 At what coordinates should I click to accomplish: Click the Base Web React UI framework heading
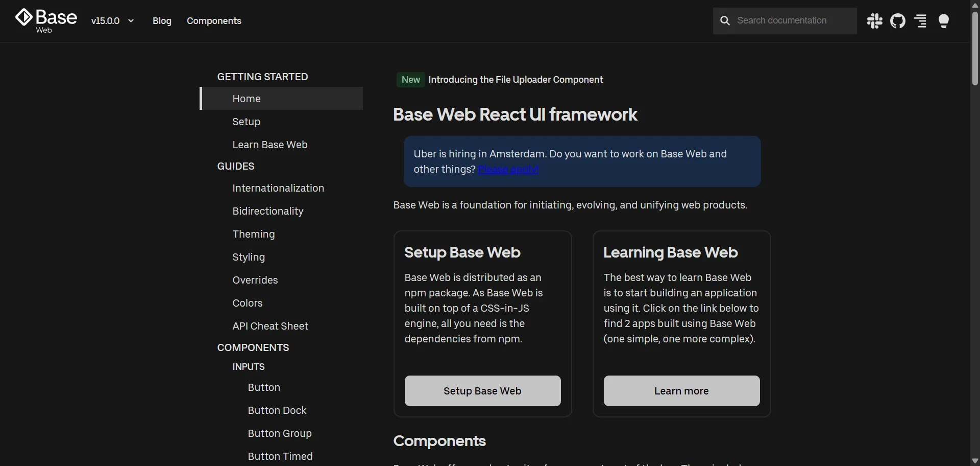point(515,114)
